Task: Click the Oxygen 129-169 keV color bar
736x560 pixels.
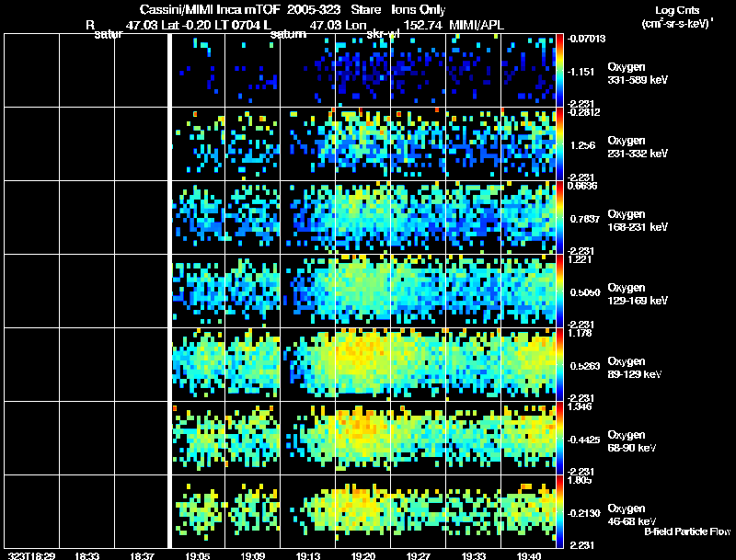Action: pos(559,291)
